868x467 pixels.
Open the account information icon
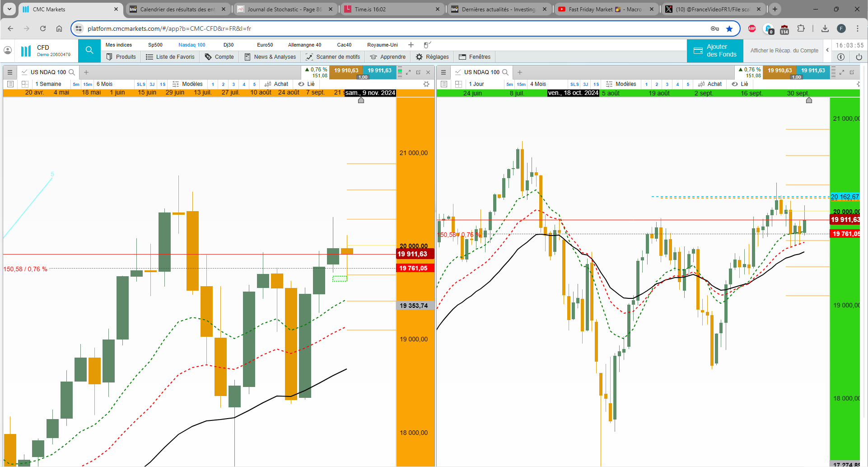(x=840, y=57)
